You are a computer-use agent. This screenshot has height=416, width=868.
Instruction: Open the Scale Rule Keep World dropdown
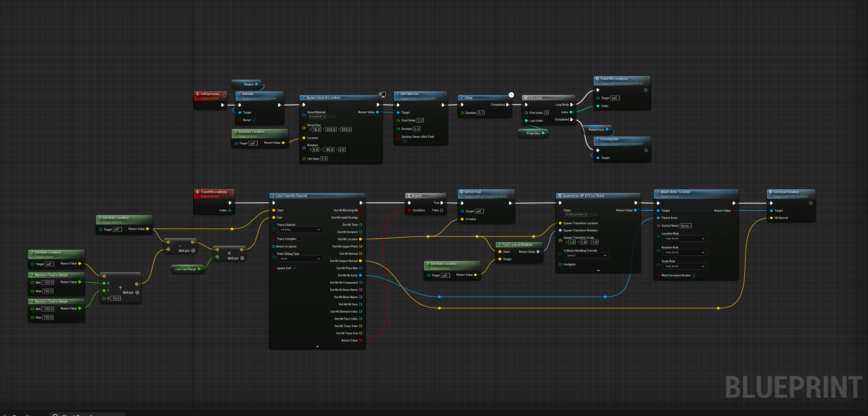click(x=685, y=266)
